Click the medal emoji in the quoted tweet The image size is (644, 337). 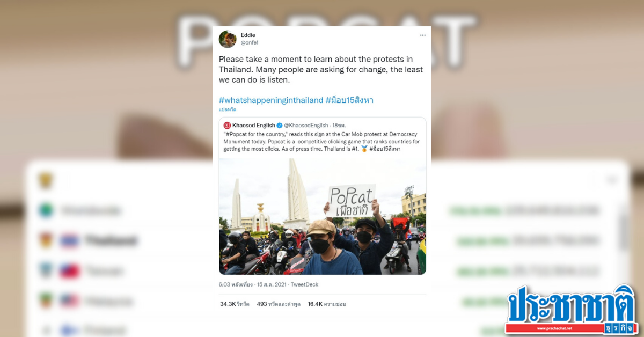364,149
